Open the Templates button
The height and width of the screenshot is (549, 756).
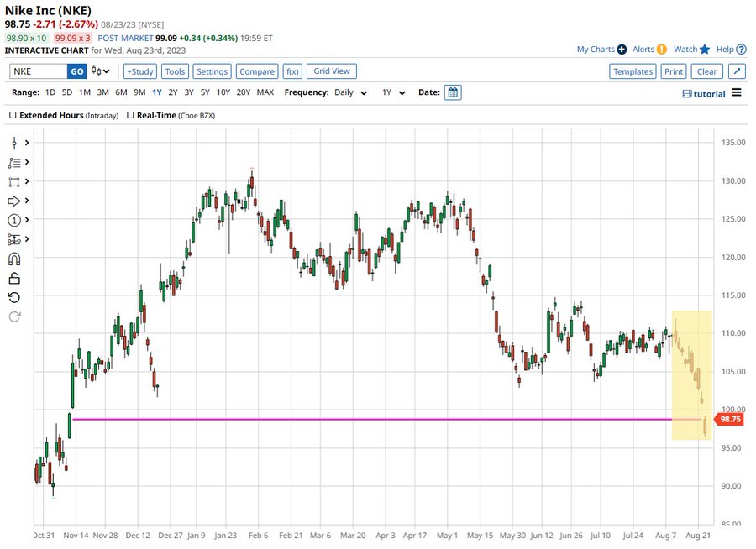(633, 71)
